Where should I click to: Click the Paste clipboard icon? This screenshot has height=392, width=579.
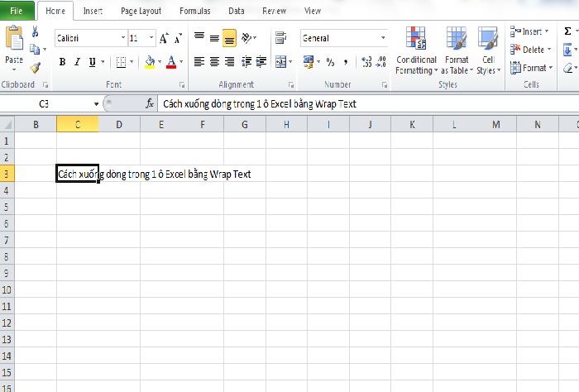pyautogui.click(x=14, y=38)
